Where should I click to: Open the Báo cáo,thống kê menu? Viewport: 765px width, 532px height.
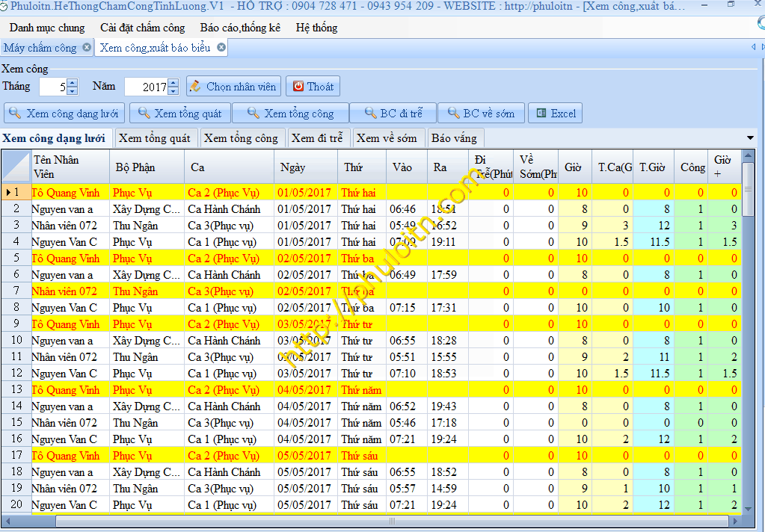click(x=240, y=28)
